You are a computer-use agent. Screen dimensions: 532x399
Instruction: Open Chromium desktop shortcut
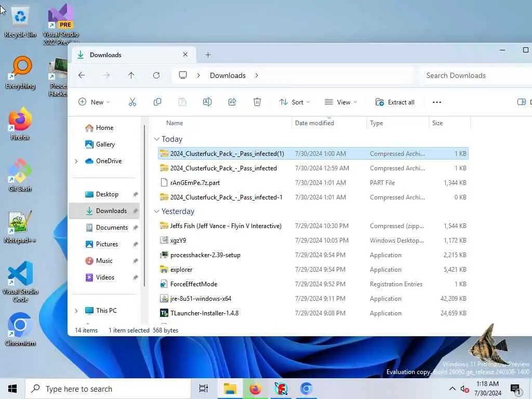pyautogui.click(x=20, y=330)
